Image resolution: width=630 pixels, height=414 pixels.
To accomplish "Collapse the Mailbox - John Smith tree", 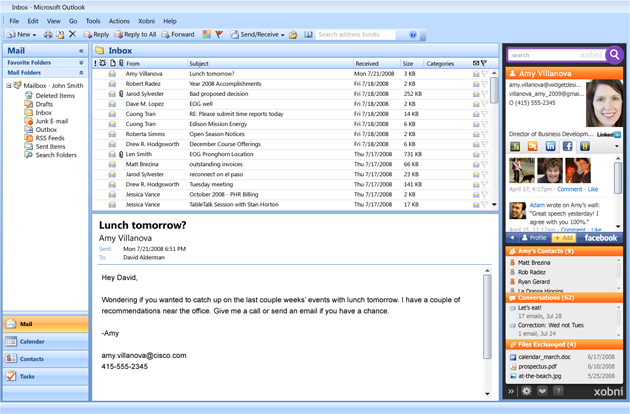I will tap(9, 86).
